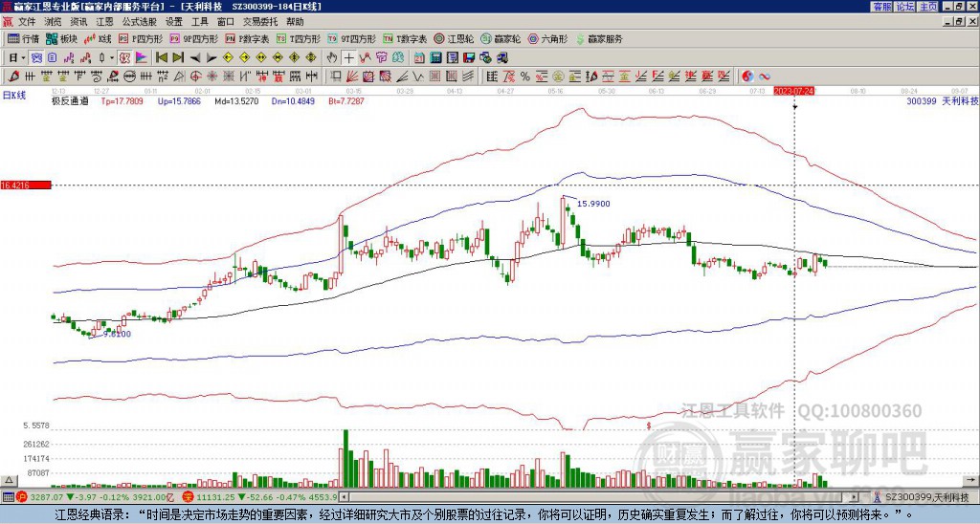Click the 客服 customer service link
Image resolution: width=980 pixels, height=524 pixels.
tap(881, 7)
